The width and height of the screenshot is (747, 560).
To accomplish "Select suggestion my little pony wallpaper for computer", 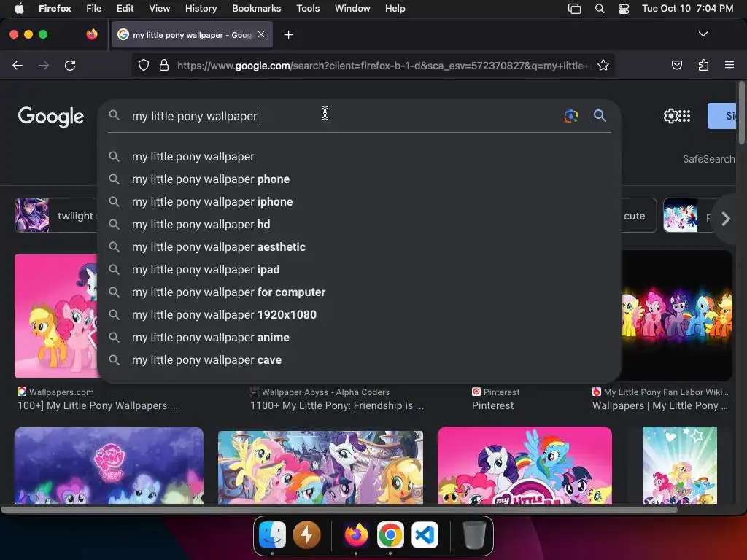I will click(x=360, y=292).
